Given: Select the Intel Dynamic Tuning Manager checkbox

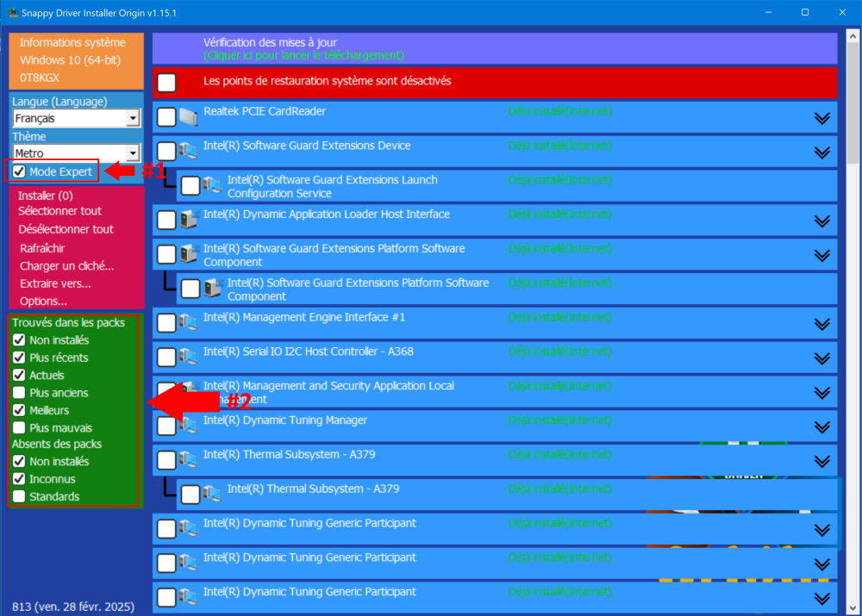Looking at the screenshot, I should click(166, 426).
